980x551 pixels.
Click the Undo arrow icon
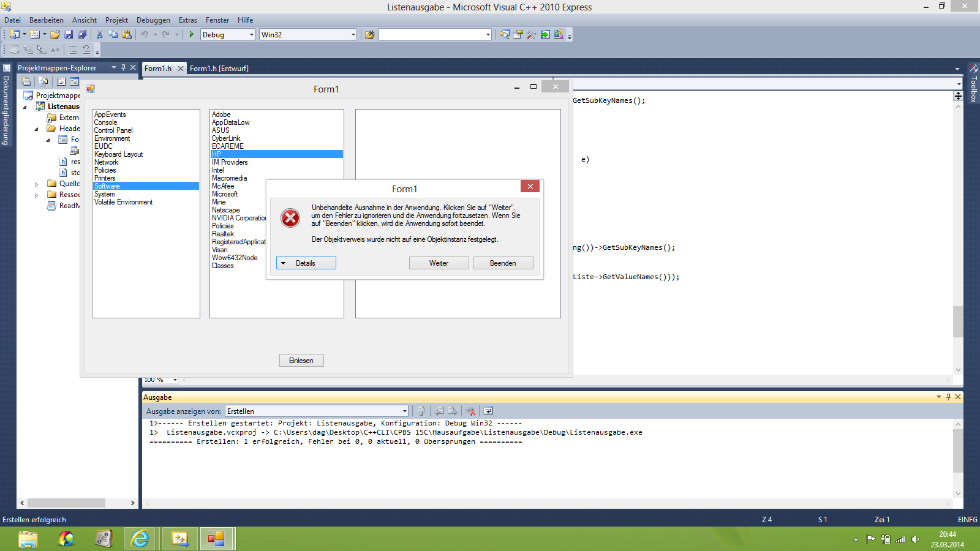tap(145, 34)
